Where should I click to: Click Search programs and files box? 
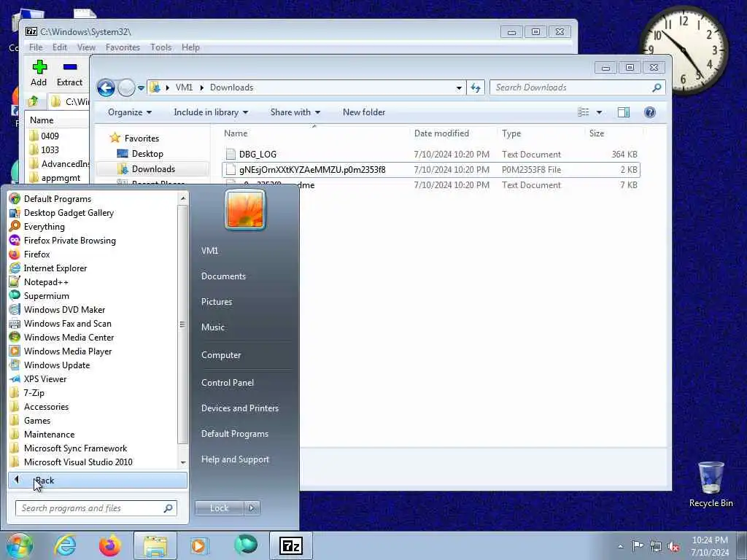tap(96, 508)
